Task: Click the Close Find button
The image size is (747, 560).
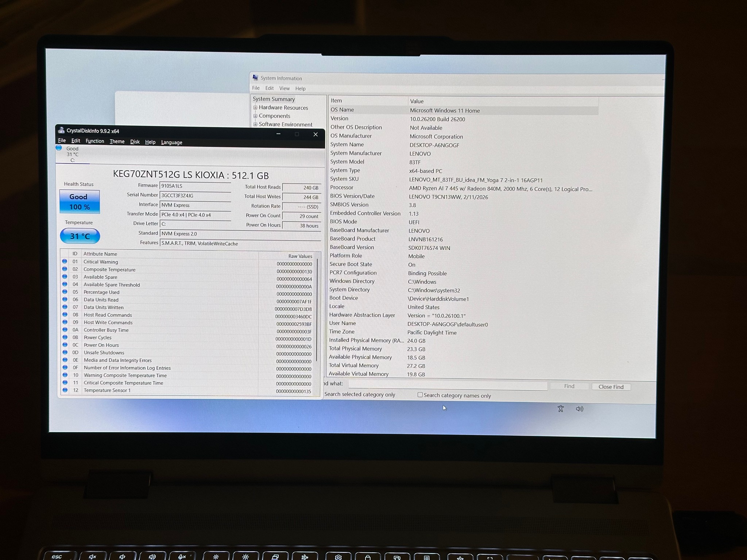Action: tap(611, 387)
